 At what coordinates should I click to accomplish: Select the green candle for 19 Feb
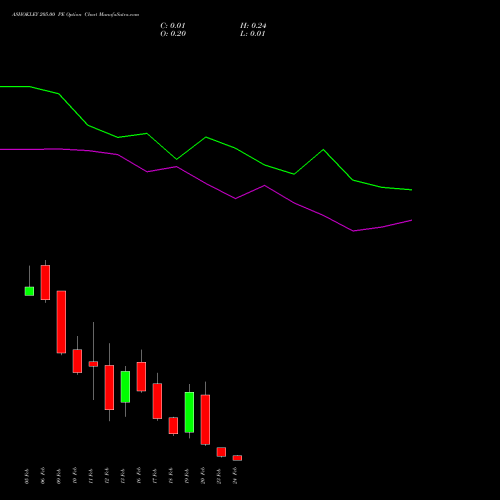point(189,412)
